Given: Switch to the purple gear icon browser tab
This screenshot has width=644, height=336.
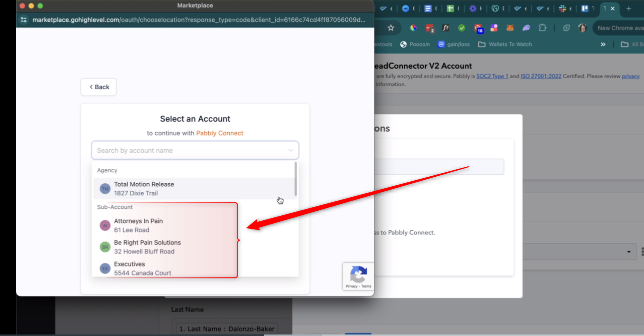Looking at the screenshot, I should 476,8.
